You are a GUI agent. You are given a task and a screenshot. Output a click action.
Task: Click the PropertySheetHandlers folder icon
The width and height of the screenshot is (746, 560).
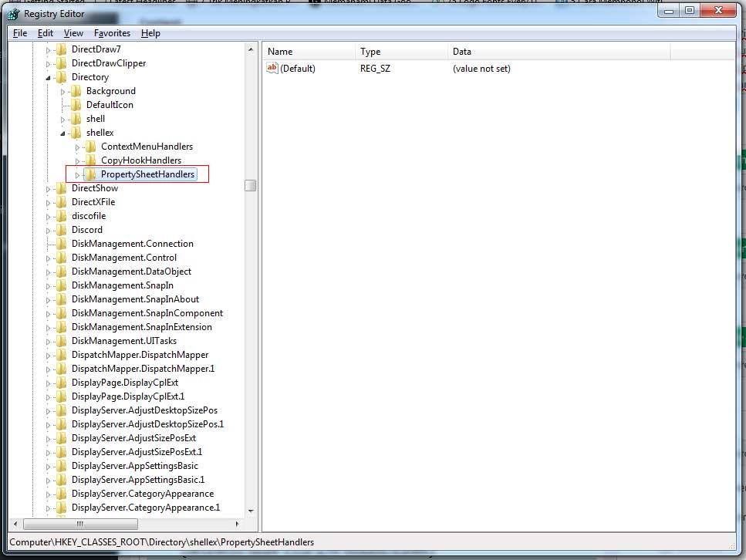90,174
